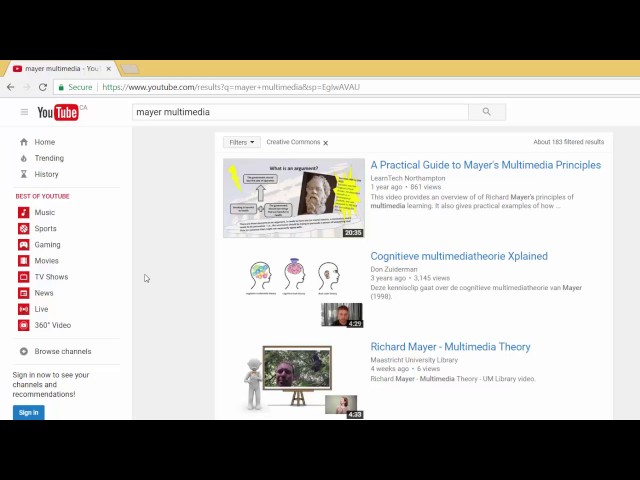The image size is (640, 480).
Task: Click Sports label in sidebar
Action: point(45,229)
